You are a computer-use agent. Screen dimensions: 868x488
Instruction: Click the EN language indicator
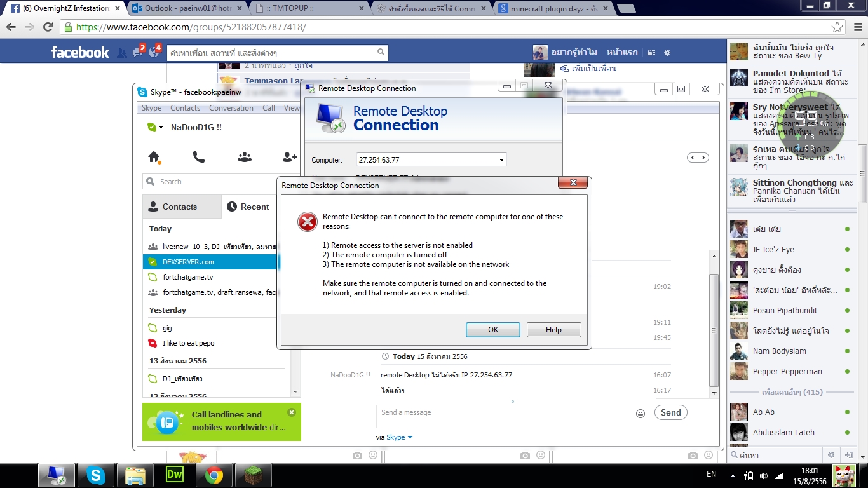pos(711,474)
